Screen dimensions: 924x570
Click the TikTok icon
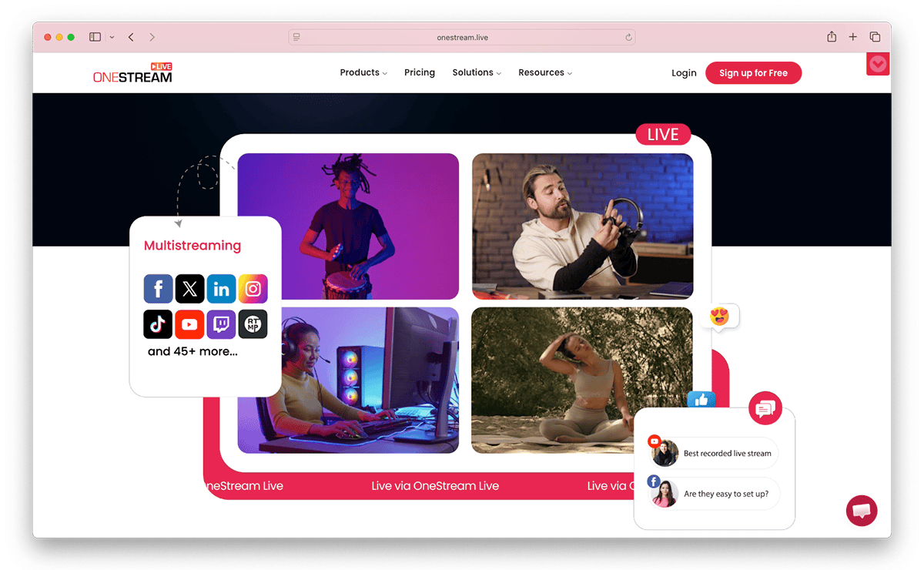(158, 324)
